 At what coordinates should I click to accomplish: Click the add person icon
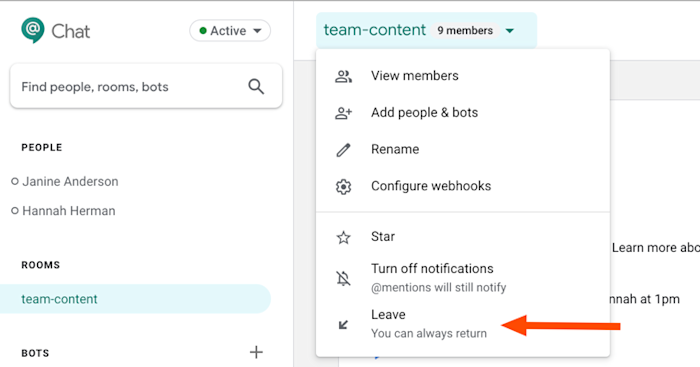(343, 113)
